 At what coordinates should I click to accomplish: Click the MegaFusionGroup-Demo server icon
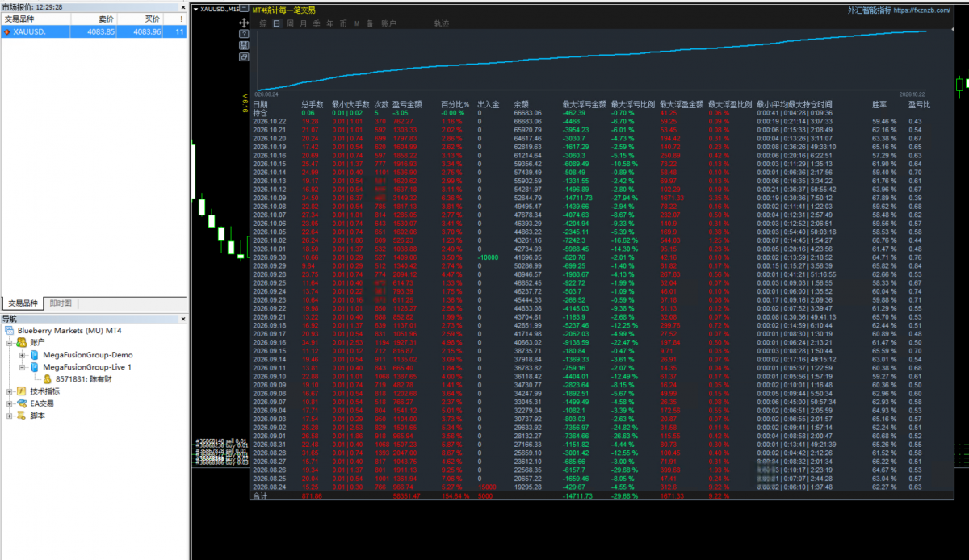[x=35, y=355]
